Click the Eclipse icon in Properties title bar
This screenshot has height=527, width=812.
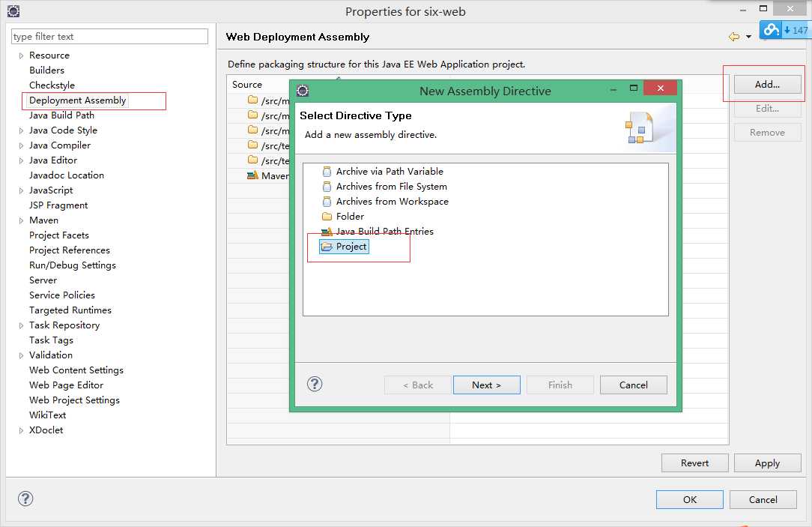click(13, 10)
